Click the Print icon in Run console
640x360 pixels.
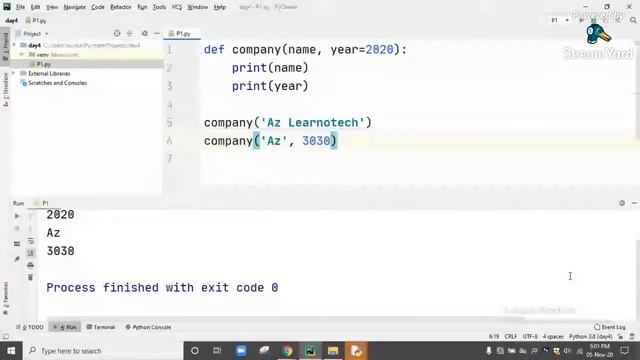click(x=31, y=265)
